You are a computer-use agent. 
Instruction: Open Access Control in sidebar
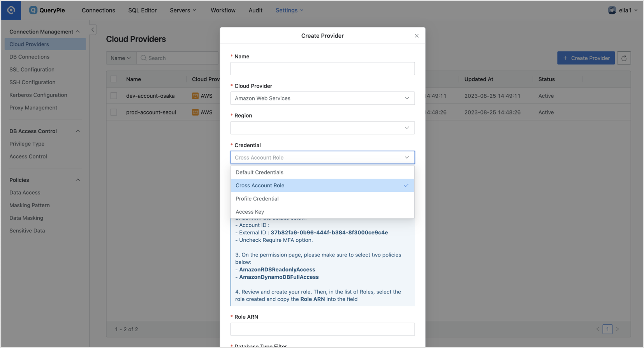point(28,156)
